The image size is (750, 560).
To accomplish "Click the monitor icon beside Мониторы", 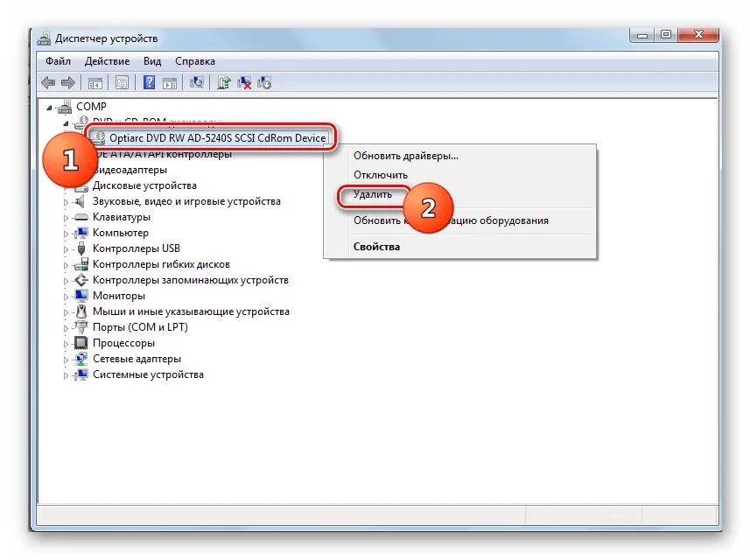I will click(81, 296).
